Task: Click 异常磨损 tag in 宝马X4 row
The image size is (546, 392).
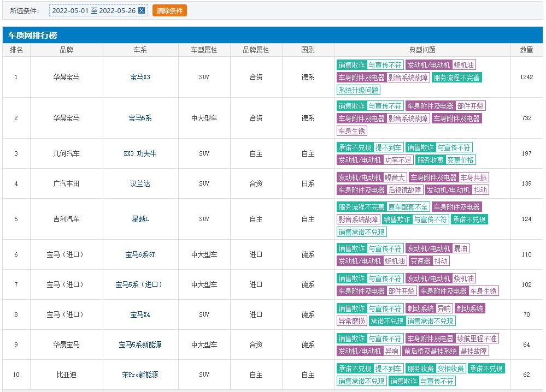Action: (x=351, y=321)
